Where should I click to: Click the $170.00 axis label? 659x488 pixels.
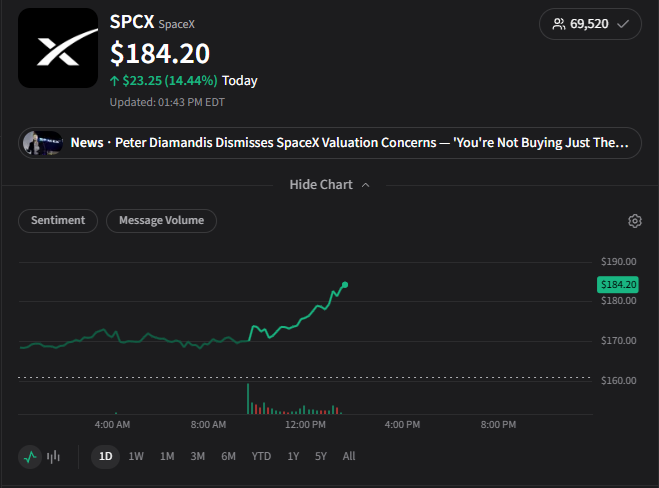point(618,341)
